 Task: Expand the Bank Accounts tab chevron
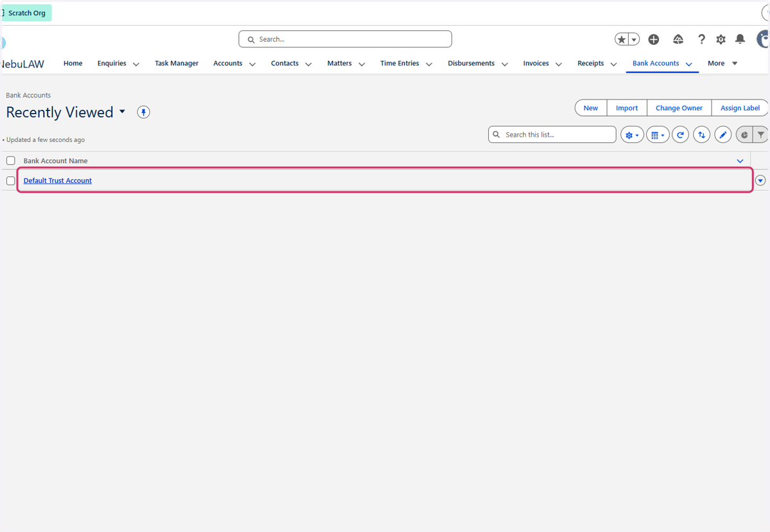[x=689, y=64]
